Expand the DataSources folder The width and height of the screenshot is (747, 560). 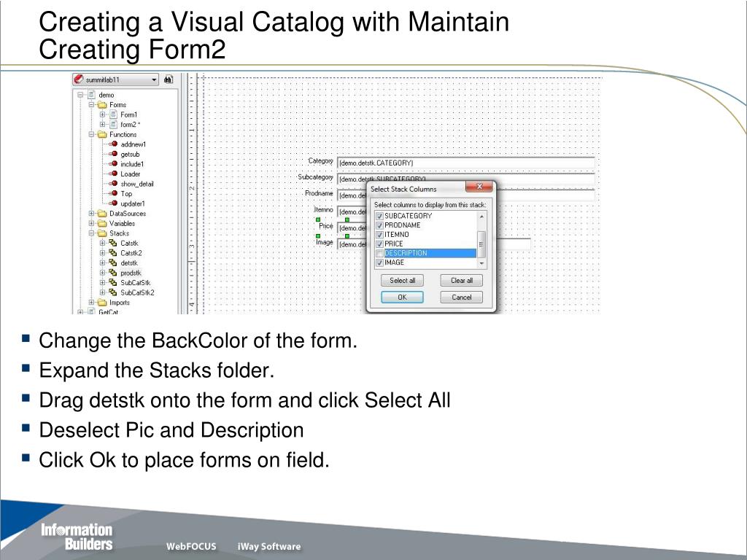[91, 214]
